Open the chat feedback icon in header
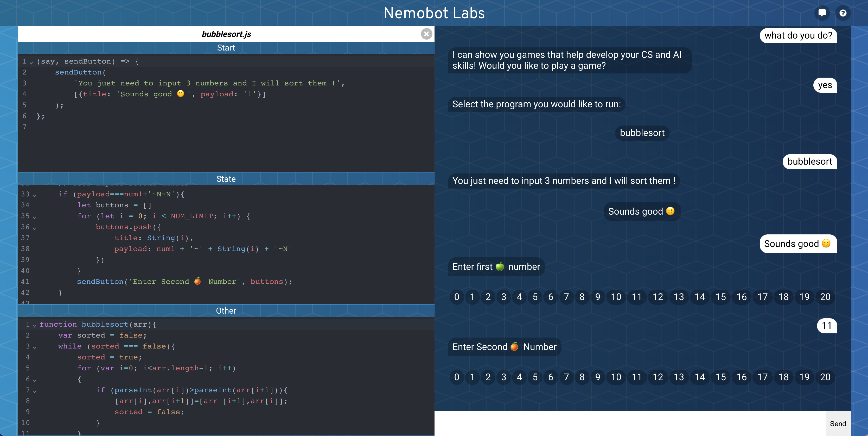Image resolution: width=868 pixels, height=436 pixels. pos(822,13)
